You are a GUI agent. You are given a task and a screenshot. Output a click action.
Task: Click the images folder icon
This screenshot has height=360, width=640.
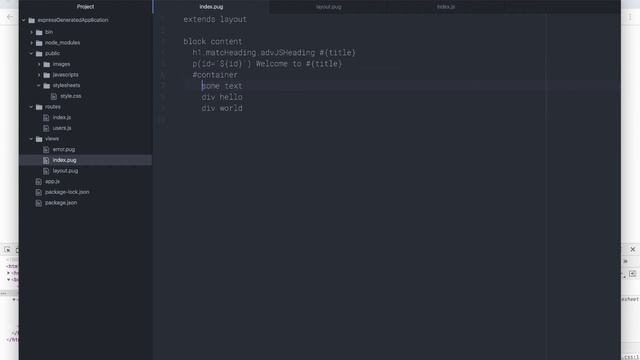(x=47, y=64)
